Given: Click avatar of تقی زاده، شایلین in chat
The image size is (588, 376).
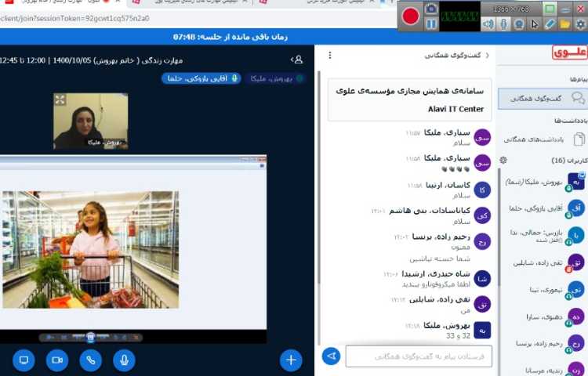Looking at the screenshot, I should 482,305.
